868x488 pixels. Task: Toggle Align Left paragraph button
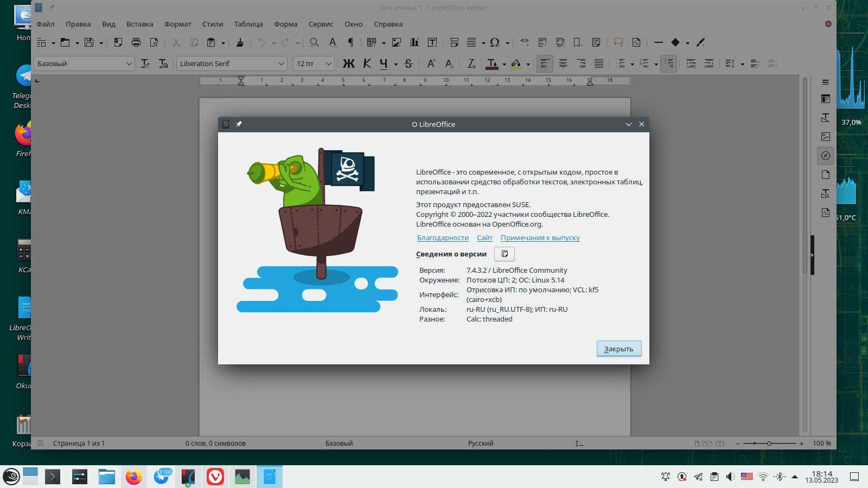[544, 63]
